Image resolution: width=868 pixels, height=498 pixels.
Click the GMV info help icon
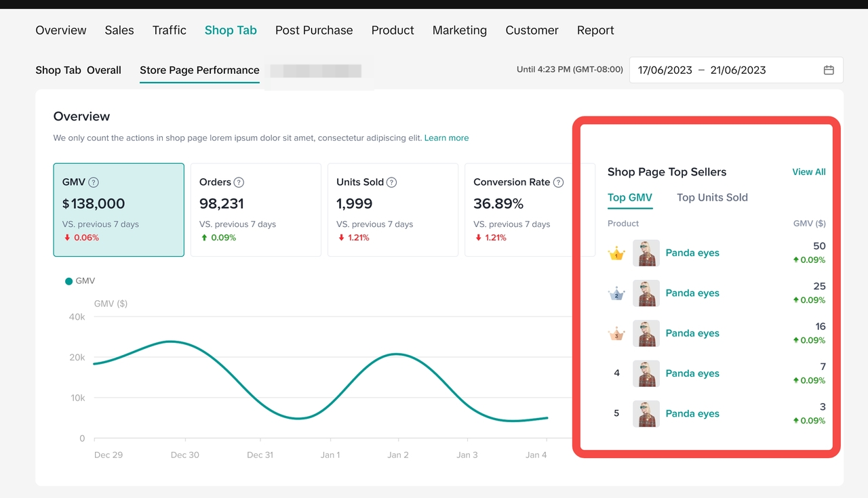click(94, 182)
